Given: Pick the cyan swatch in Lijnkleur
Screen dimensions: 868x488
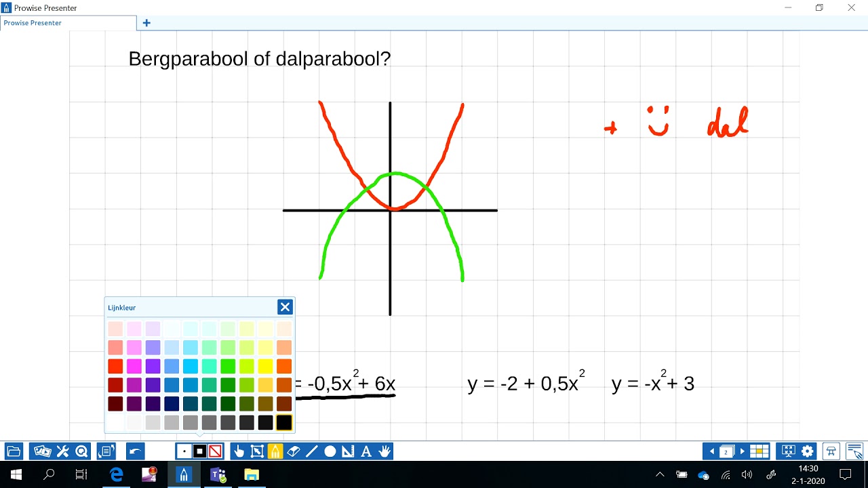Looking at the screenshot, I should point(191,366).
